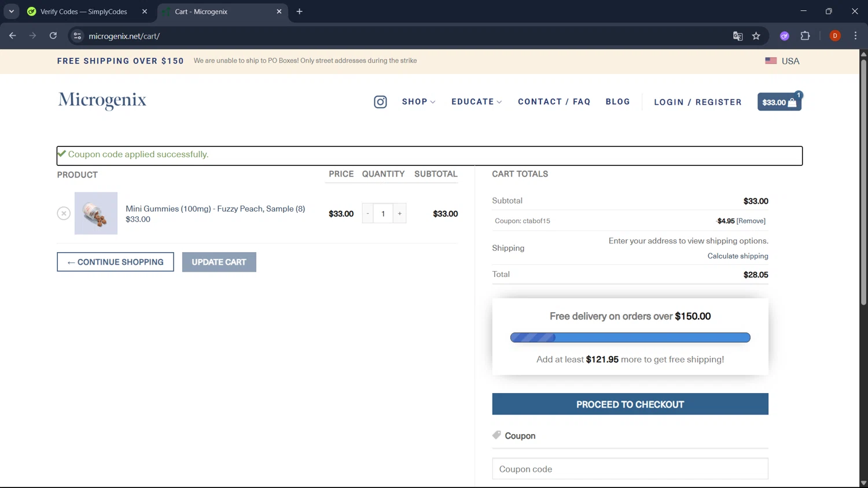Click the Google Translate icon in address bar

[x=738, y=36]
